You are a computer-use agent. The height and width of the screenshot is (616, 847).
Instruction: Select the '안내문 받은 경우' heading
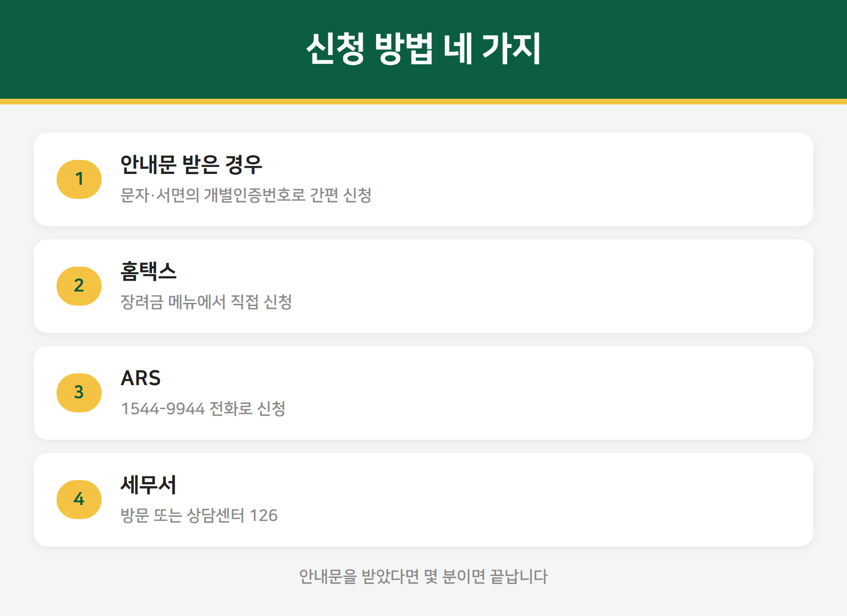(191, 165)
